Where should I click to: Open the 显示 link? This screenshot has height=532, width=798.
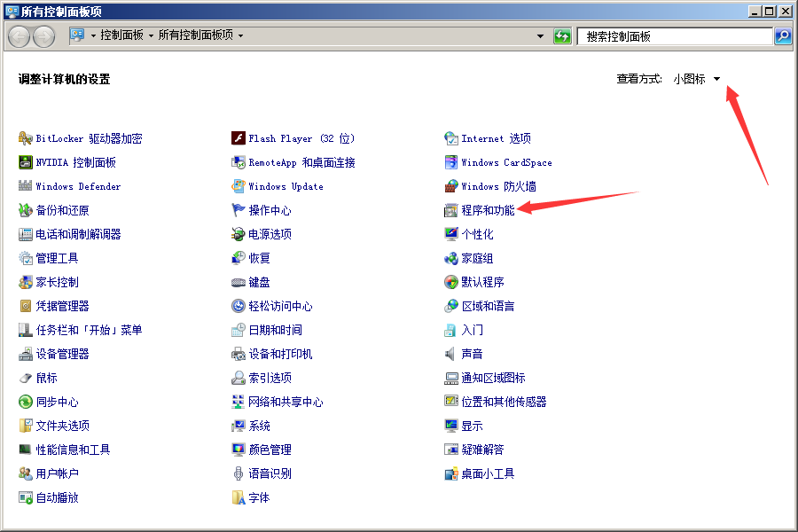[x=472, y=426]
